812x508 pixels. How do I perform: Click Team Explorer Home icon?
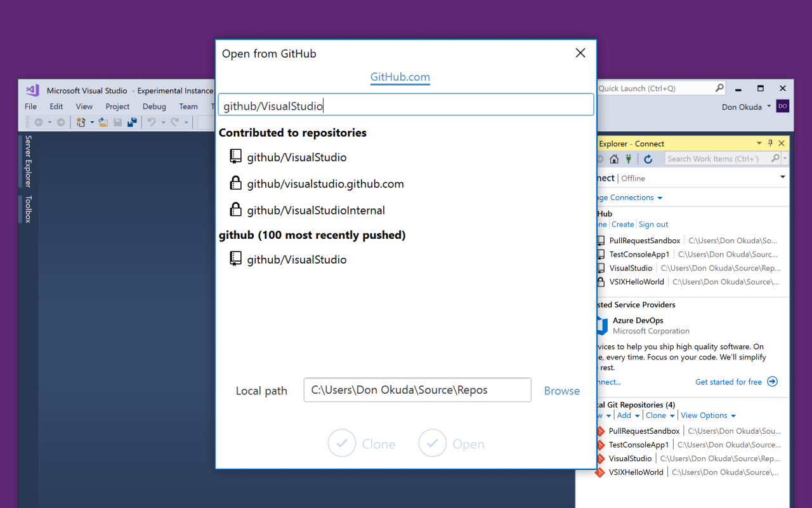click(x=614, y=159)
